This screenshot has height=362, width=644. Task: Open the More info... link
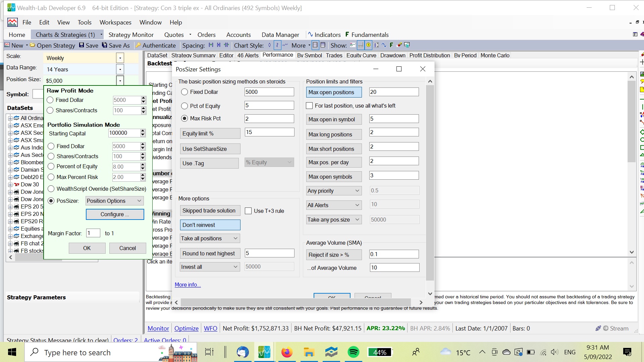[x=187, y=285]
